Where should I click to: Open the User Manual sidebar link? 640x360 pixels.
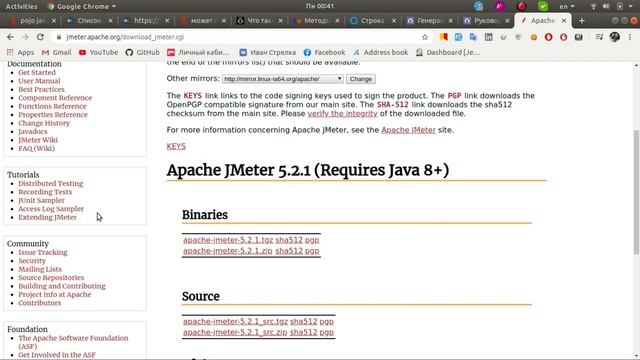click(x=39, y=81)
